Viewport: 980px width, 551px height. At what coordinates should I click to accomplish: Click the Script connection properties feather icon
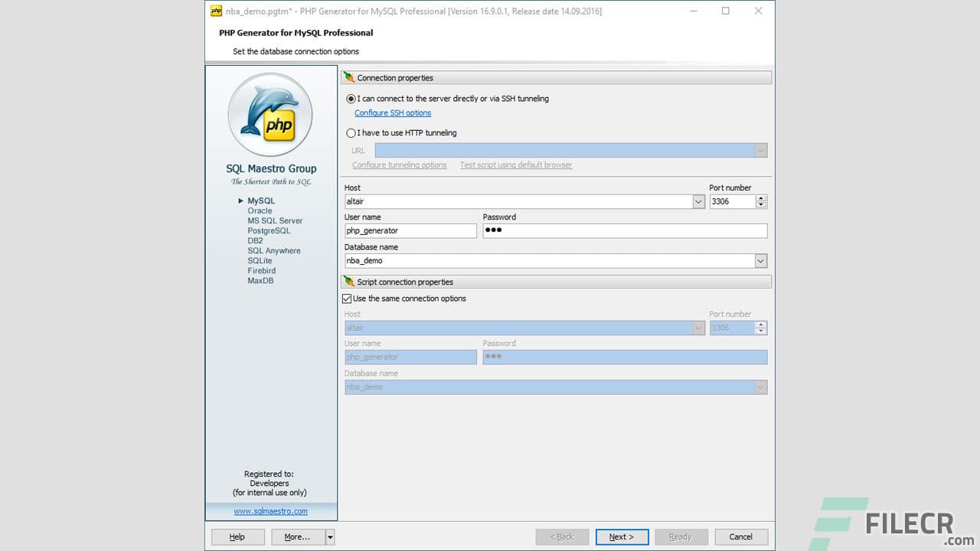pos(349,282)
